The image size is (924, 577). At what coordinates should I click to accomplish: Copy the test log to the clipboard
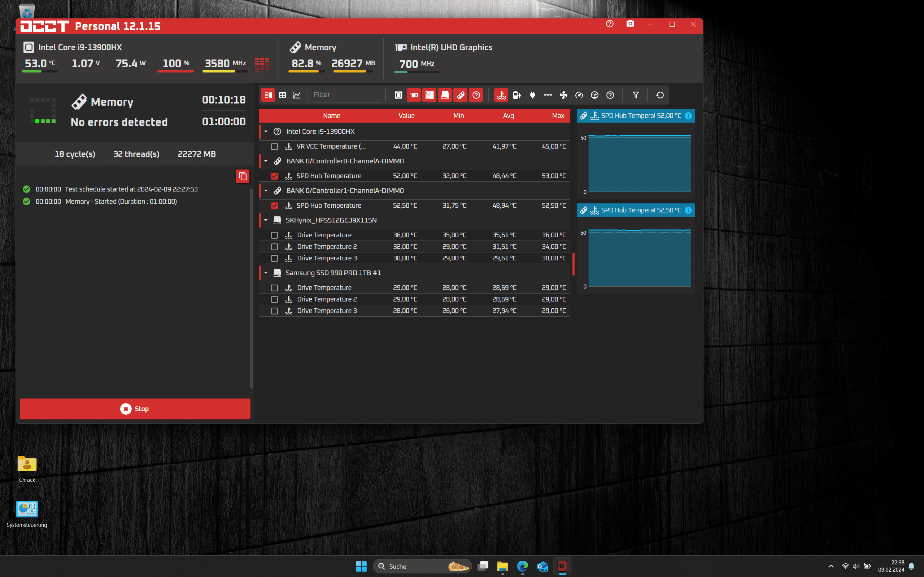(x=243, y=176)
